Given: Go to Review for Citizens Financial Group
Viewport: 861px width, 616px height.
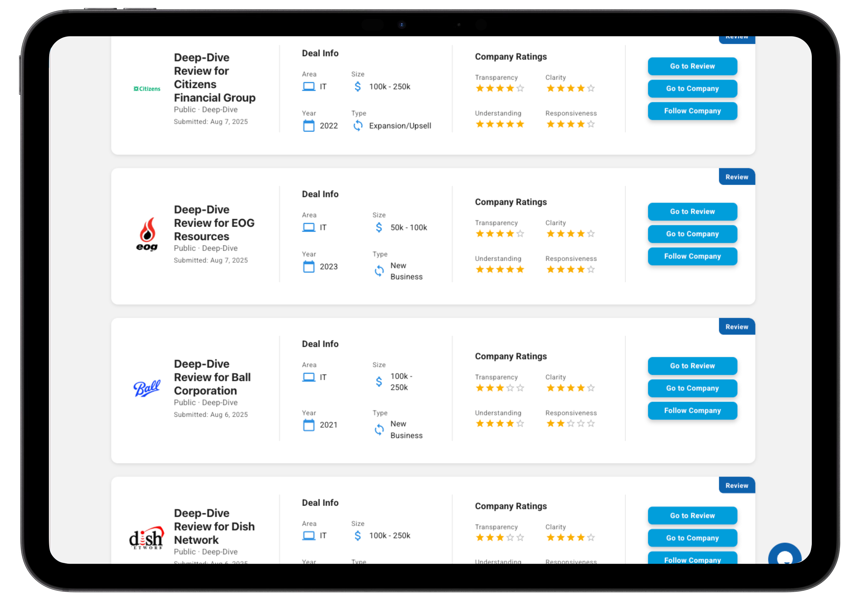Looking at the screenshot, I should point(692,67).
